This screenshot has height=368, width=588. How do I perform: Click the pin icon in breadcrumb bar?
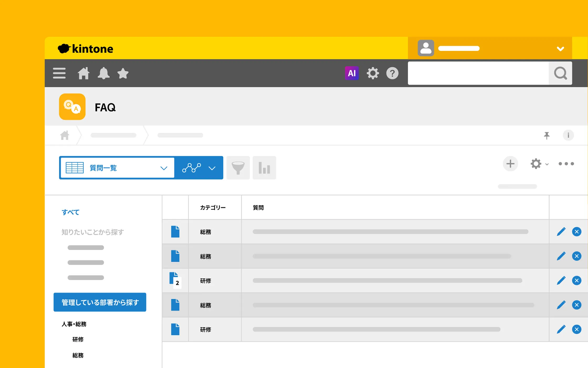[547, 135]
